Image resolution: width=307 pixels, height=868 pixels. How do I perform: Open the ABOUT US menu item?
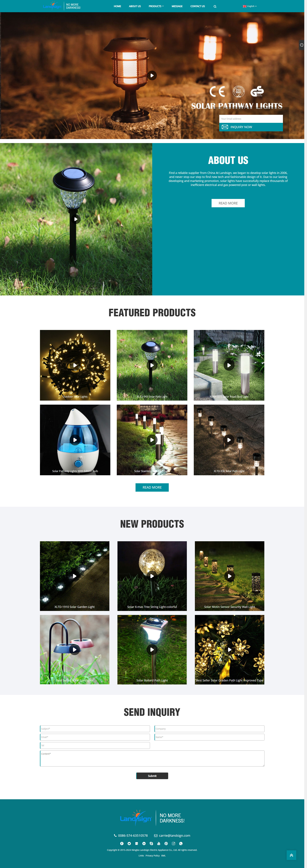135,6
